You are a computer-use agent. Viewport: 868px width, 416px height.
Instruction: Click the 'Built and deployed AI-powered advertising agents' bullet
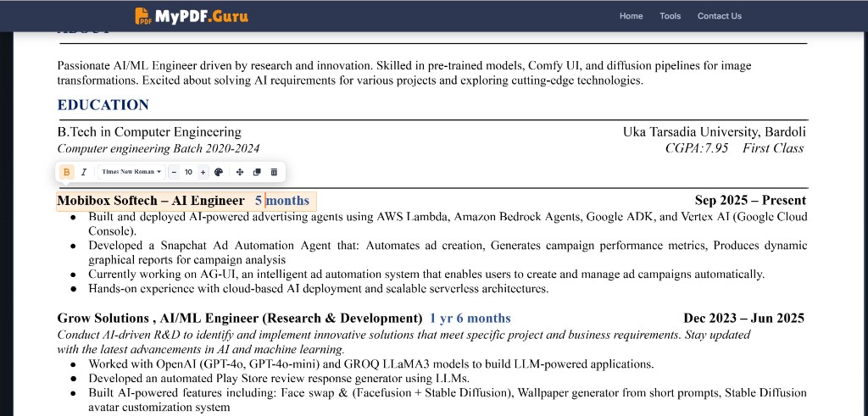pyautogui.click(x=448, y=224)
